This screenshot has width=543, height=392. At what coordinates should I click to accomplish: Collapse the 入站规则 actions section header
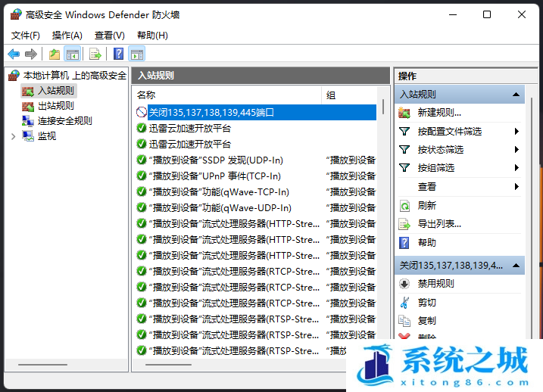[516, 95]
